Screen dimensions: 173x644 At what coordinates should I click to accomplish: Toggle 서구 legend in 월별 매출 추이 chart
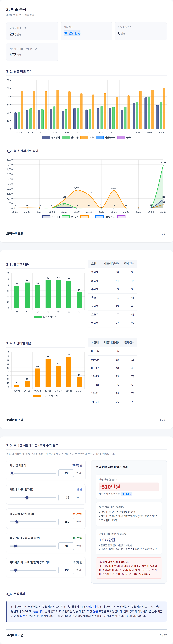tap(87, 137)
